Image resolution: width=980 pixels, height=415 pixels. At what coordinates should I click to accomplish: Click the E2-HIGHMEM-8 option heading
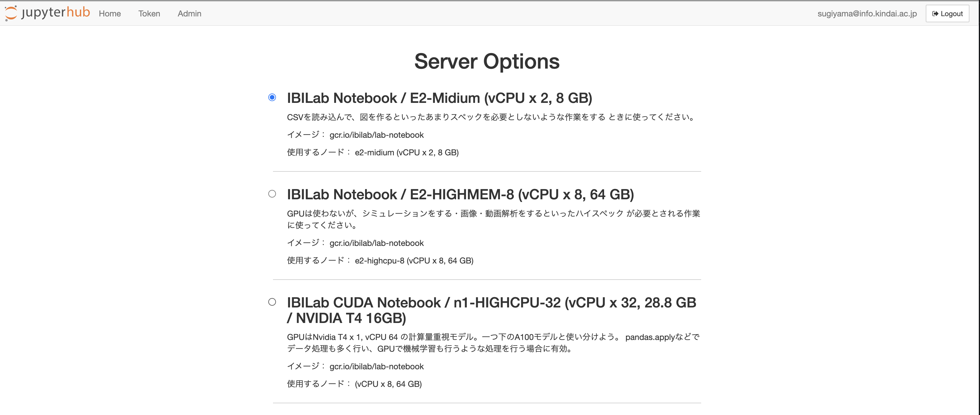pos(460,195)
